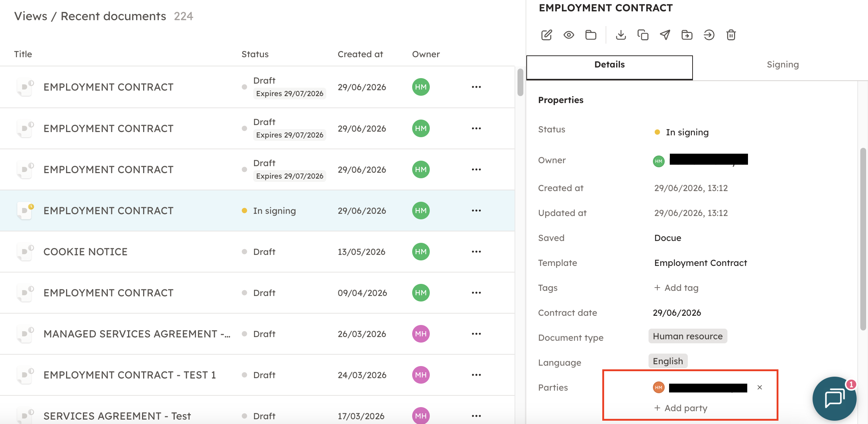Click the 17/03/2026 created date
Viewport: 868px width, 424px height.
pyautogui.click(x=361, y=416)
